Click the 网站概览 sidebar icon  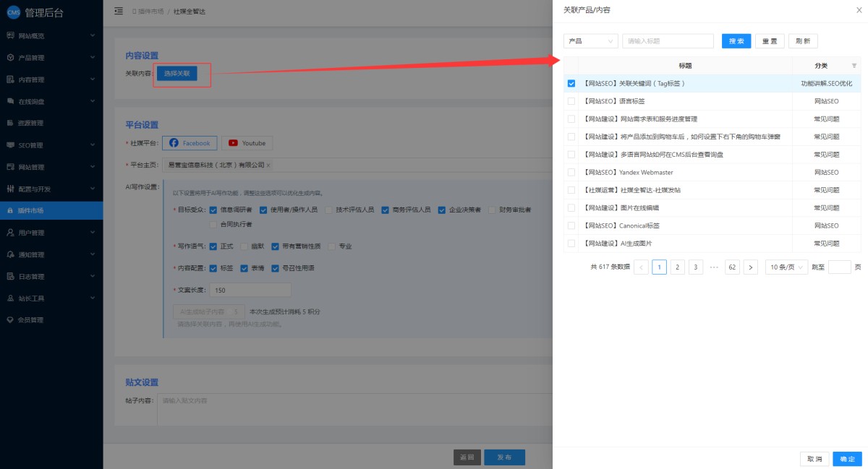(x=10, y=35)
